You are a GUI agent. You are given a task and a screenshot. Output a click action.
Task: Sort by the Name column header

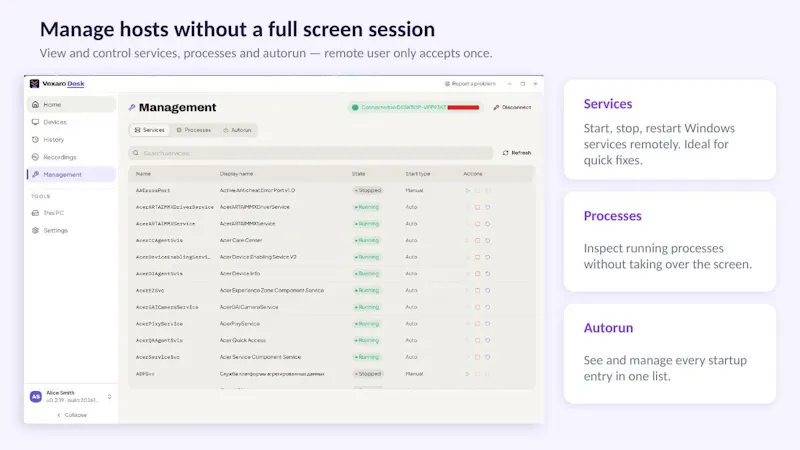click(x=143, y=174)
